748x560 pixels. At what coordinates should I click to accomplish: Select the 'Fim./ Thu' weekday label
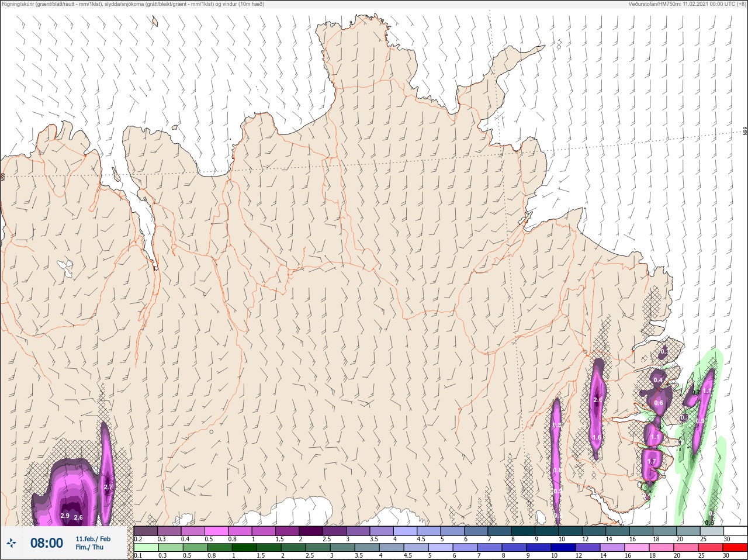click(x=89, y=547)
